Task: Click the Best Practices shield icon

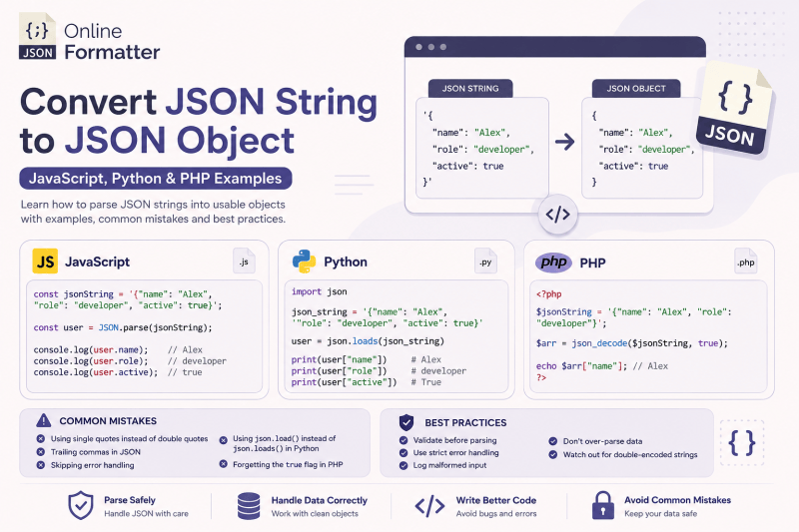Action: pos(406,422)
